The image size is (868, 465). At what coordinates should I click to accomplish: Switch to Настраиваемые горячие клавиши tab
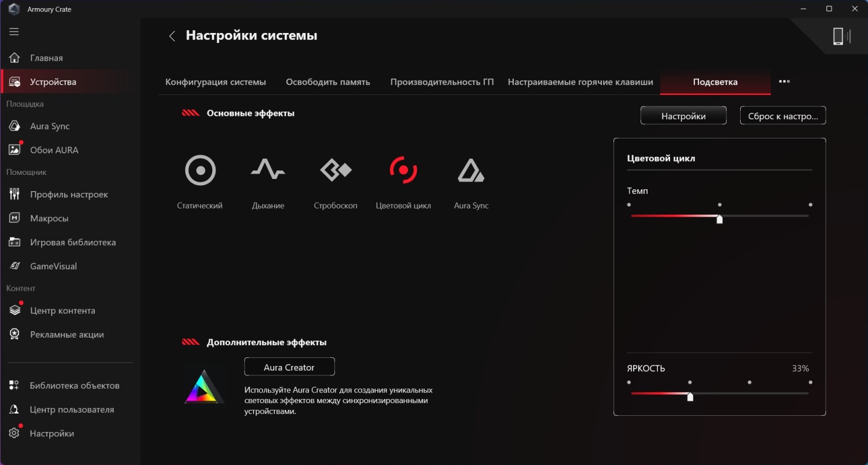[x=580, y=82]
